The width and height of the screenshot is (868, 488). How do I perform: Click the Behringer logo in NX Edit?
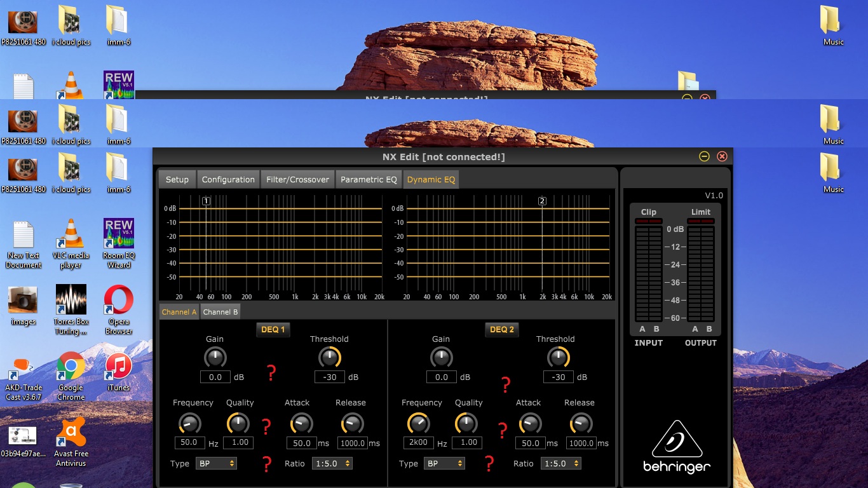677,447
